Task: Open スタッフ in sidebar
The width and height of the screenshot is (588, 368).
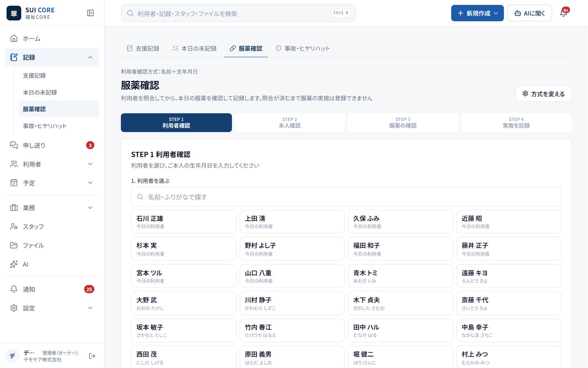Action: point(52,227)
